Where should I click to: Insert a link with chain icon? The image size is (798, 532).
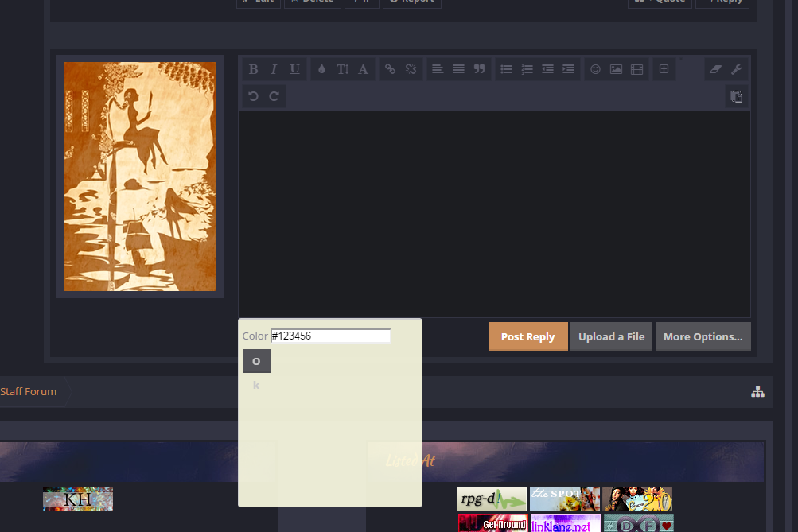pyautogui.click(x=390, y=69)
